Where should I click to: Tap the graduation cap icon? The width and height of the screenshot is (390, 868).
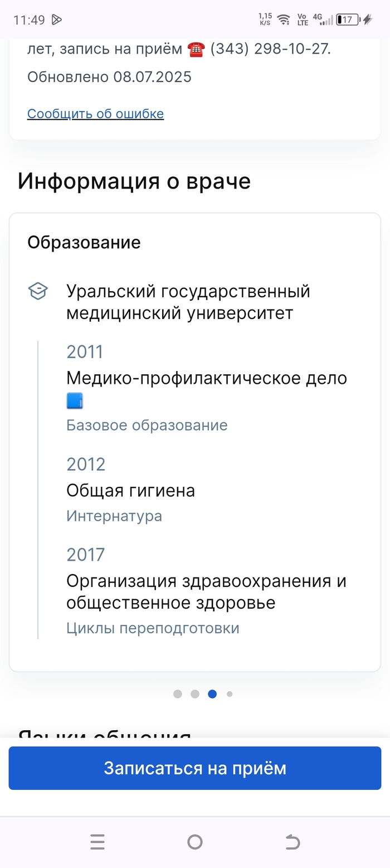pos(38,291)
